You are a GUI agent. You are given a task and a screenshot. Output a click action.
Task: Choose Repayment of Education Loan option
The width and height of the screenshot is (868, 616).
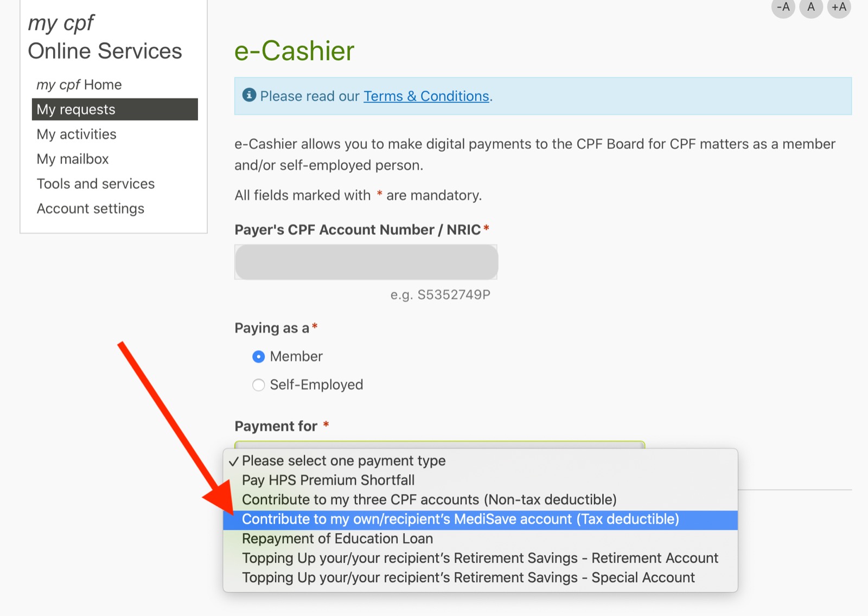337,539
